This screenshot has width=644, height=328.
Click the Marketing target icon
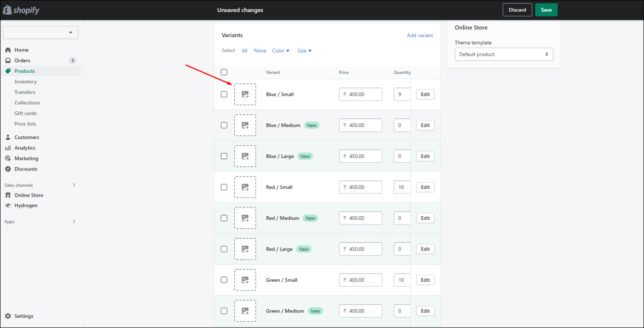(x=8, y=158)
